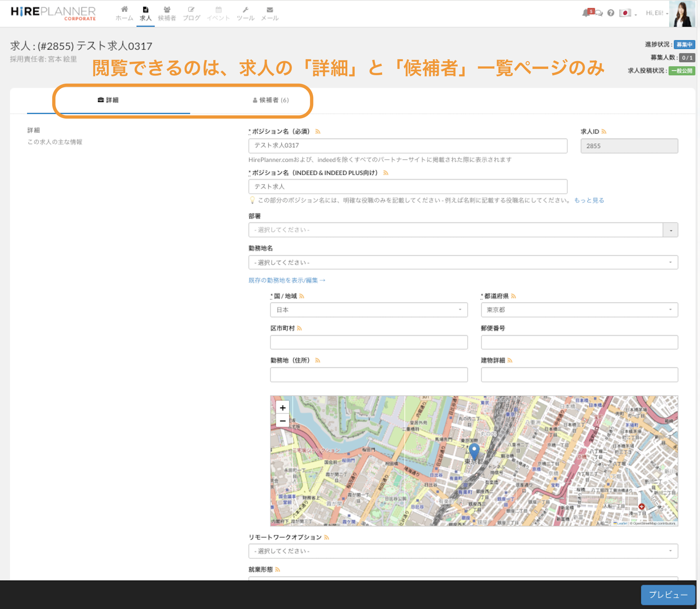Open the help question mark icon
The width and height of the screenshot is (700, 609).
611,13
